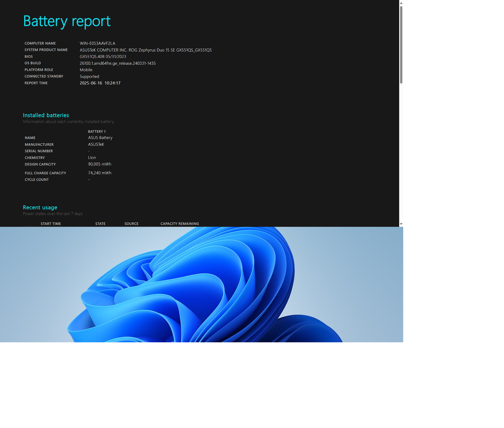This screenshot has width=504, height=428.
Task: Click the COMPUTER NAME label
Action: [40, 44]
